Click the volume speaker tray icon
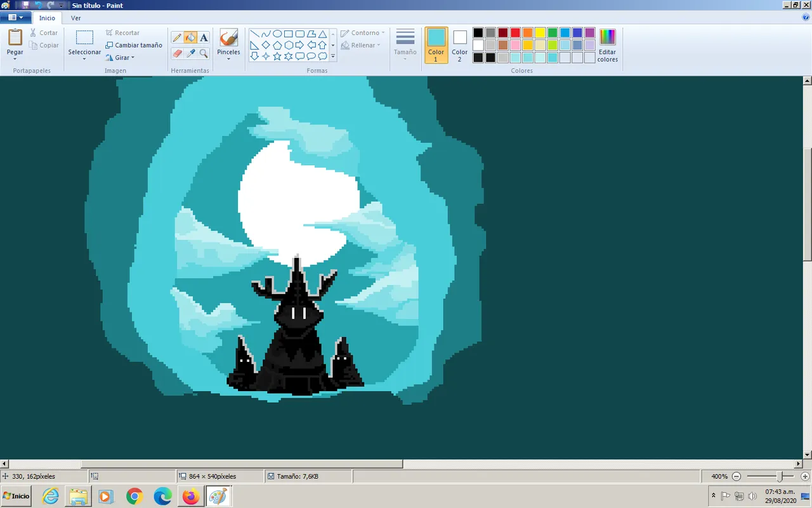The width and height of the screenshot is (812, 508). 752,496
